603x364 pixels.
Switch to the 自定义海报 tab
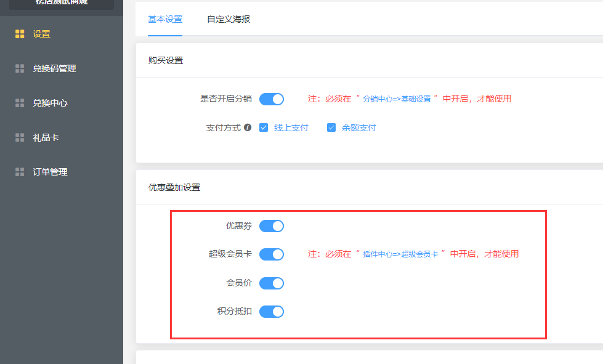(x=229, y=19)
